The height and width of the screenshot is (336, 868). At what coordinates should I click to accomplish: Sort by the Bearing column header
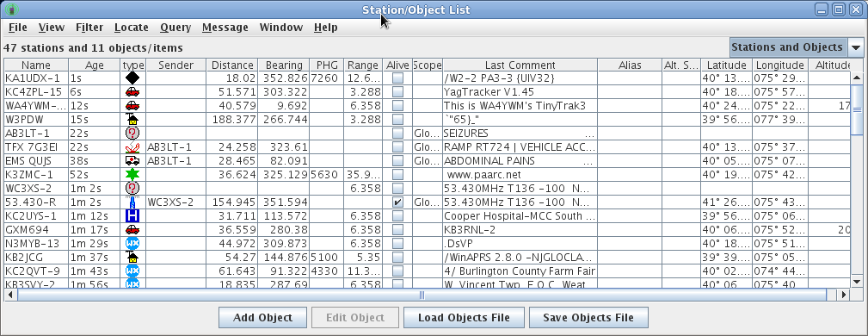pos(283,65)
